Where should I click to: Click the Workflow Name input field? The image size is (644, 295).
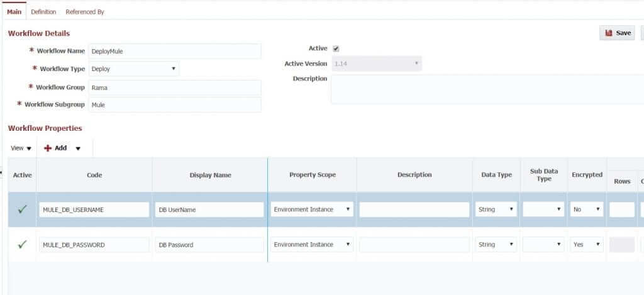point(174,51)
